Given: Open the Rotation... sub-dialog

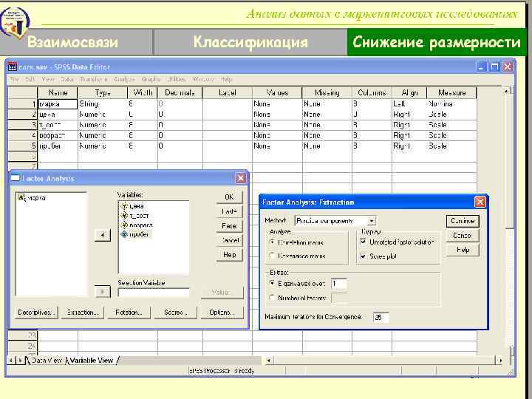Looking at the screenshot, I should click(128, 313).
